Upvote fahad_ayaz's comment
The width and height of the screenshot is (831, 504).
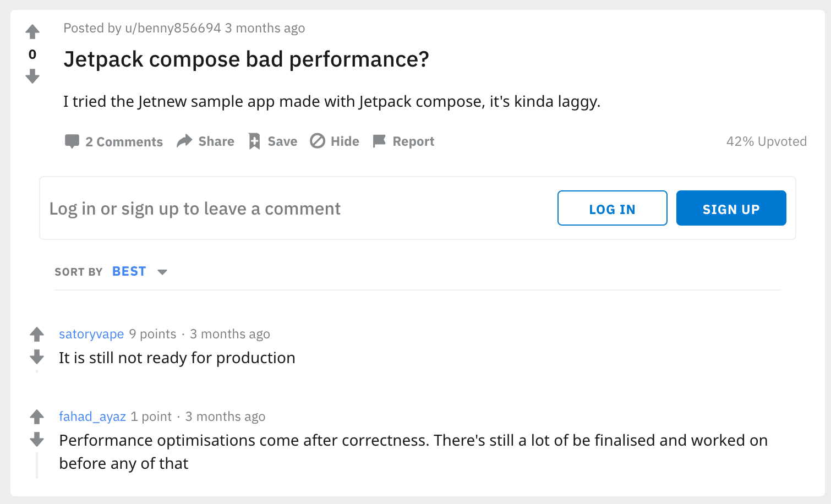click(37, 417)
